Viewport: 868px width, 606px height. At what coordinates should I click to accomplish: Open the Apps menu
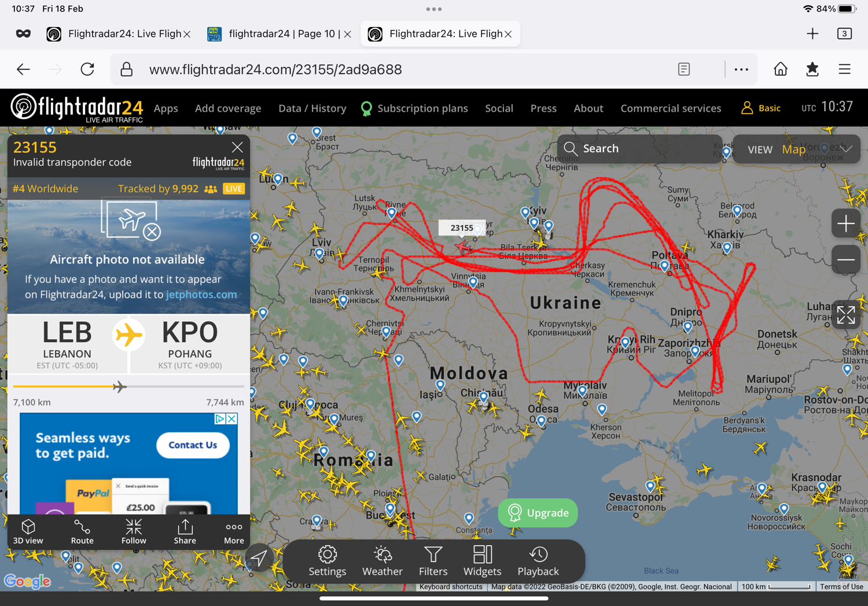coord(166,108)
